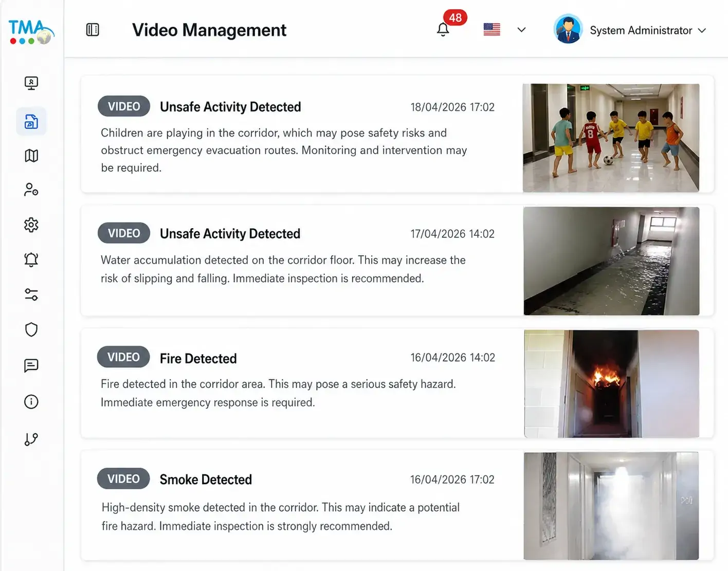The height and width of the screenshot is (571, 728).
Task: Click the System Administrator name
Action: 641,30
